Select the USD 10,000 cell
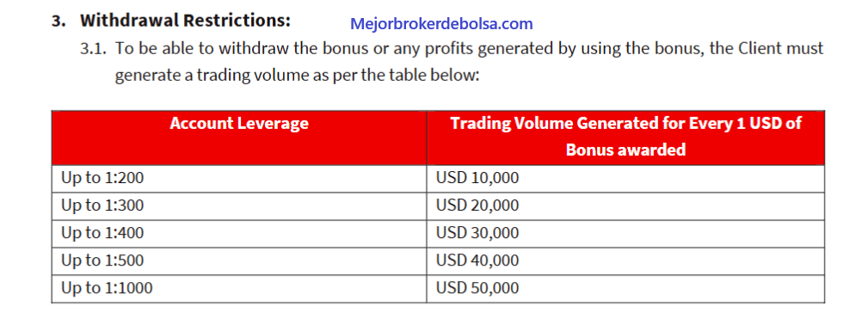 tap(625, 178)
